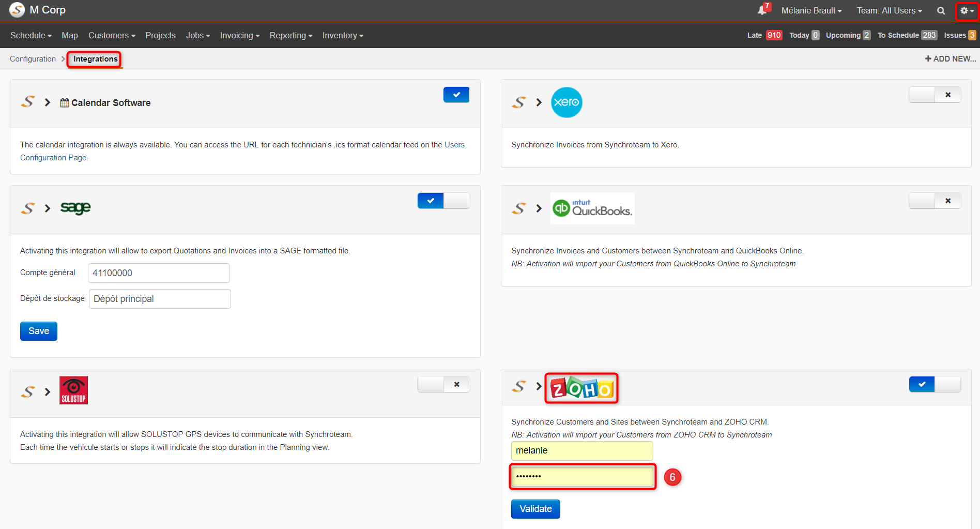980x529 pixels.
Task: Click the Synchroteam S icon in Solustop card
Action: [28, 391]
